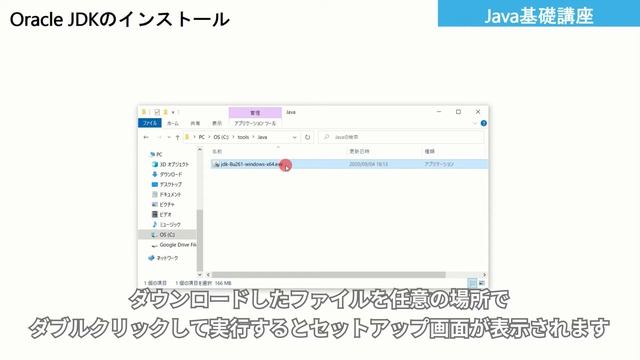
Task: Click the file list horizontal scrollbar
Action: (329, 275)
